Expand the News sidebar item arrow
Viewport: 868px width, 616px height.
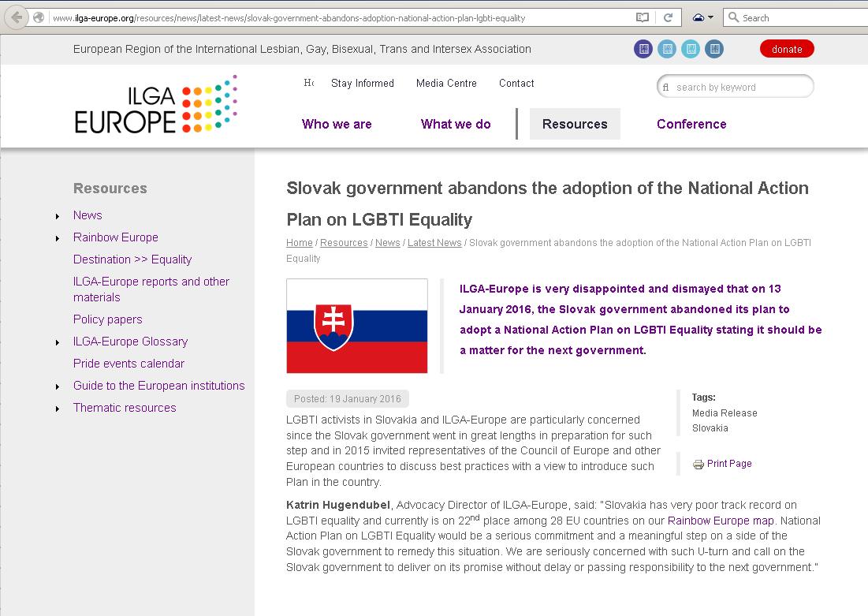[x=58, y=216]
